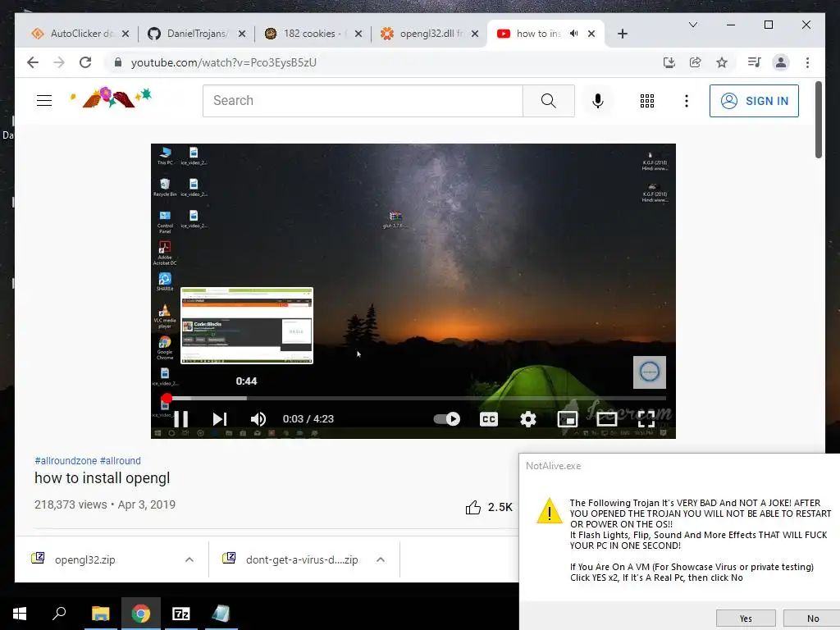Activate miniplayer mode

568,419
